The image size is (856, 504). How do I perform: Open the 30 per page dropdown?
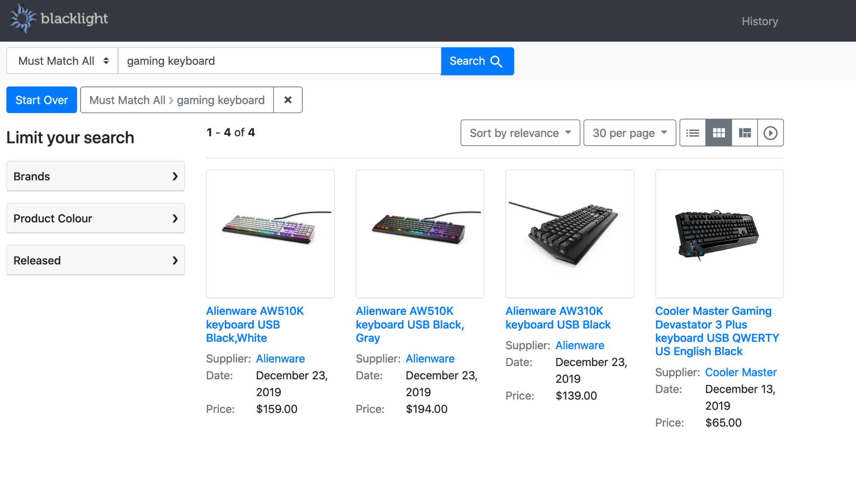[x=629, y=133]
